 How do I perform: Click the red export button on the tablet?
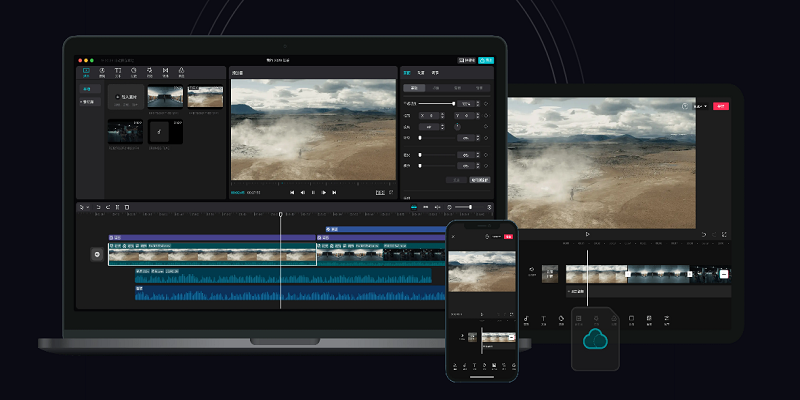(x=720, y=106)
